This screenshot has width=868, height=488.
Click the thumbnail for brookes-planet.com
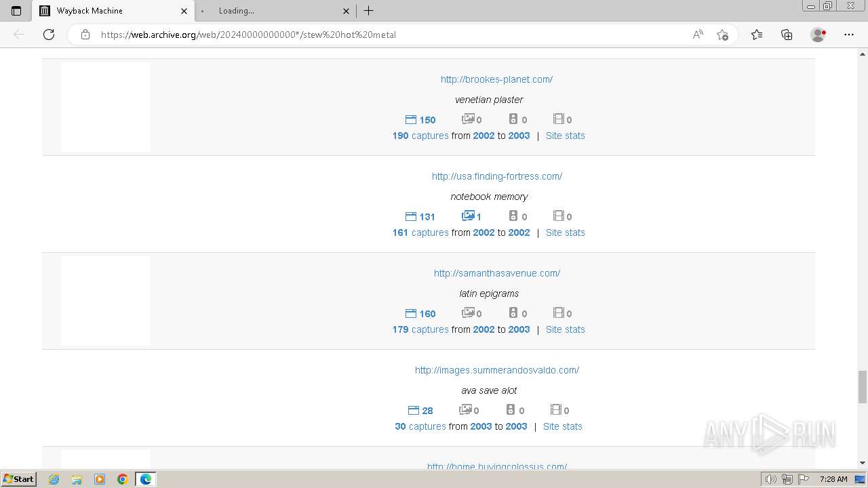(x=106, y=107)
